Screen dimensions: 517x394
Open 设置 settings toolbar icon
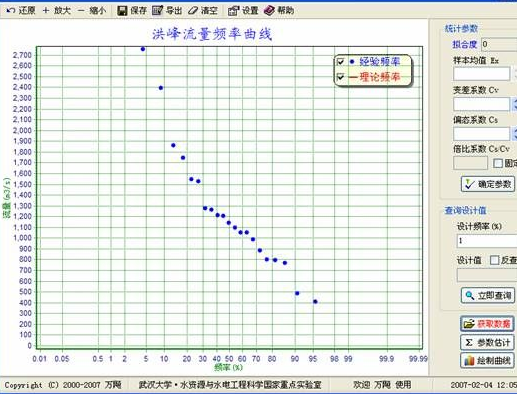click(233, 11)
